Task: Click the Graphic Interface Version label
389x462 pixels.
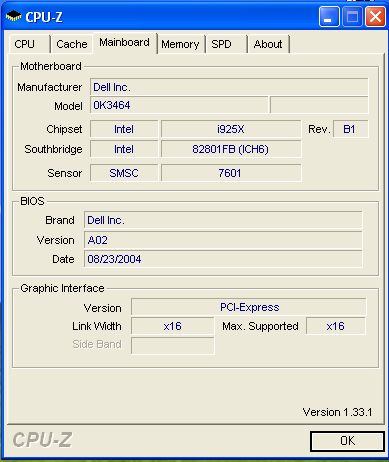Action: pyautogui.click(x=102, y=308)
